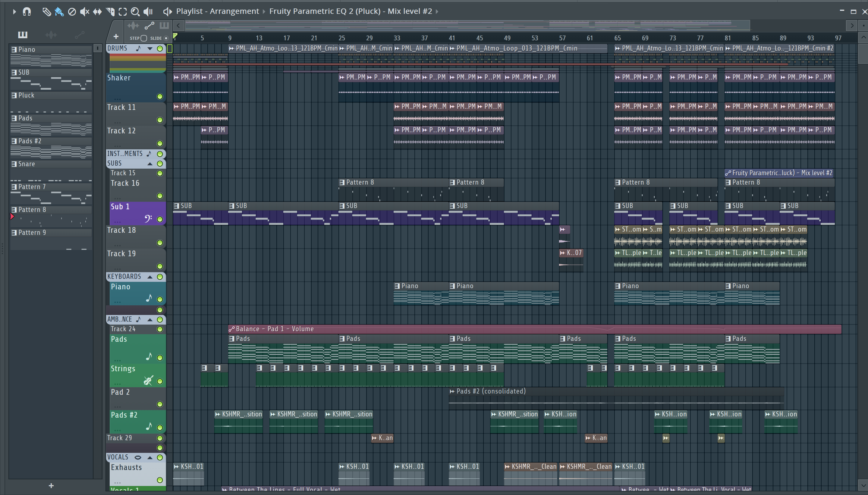Mute the Sub 1 track
Screen dimensions: 868x495
coord(159,219)
